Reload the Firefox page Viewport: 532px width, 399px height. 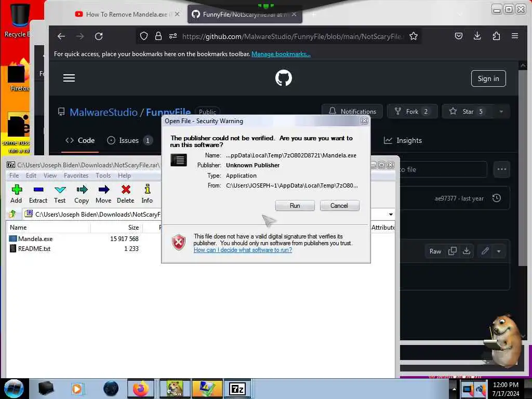click(x=99, y=36)
